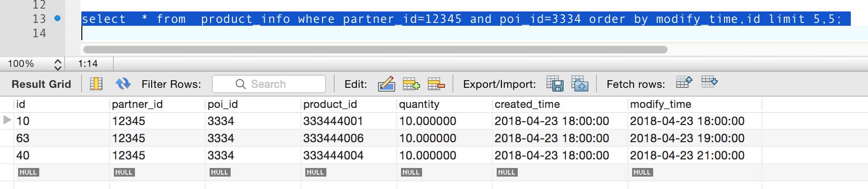Export recordset to external file icon
Image resolution: width=868 pixels, height=189 pixels.
555,84
